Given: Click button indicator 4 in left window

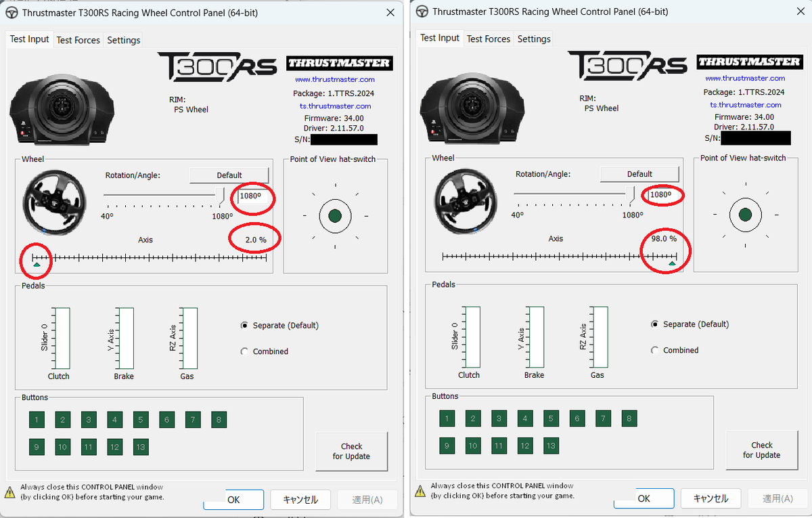Looking at the screenshot, I should tap(114, 420).
